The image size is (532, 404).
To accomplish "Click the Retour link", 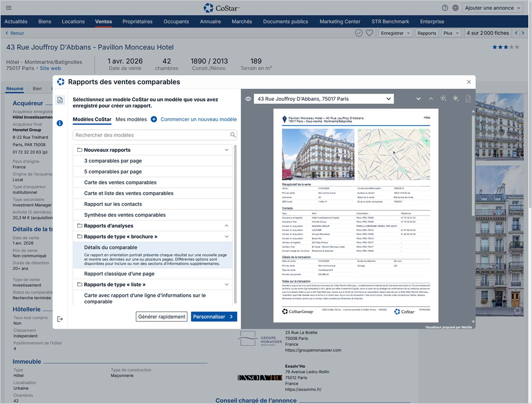I will coord(15,33).
